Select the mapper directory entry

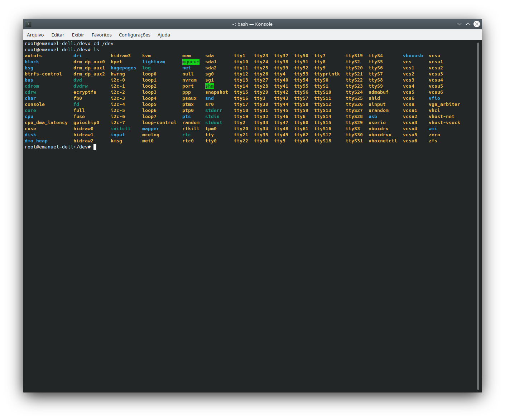point(151,129)
